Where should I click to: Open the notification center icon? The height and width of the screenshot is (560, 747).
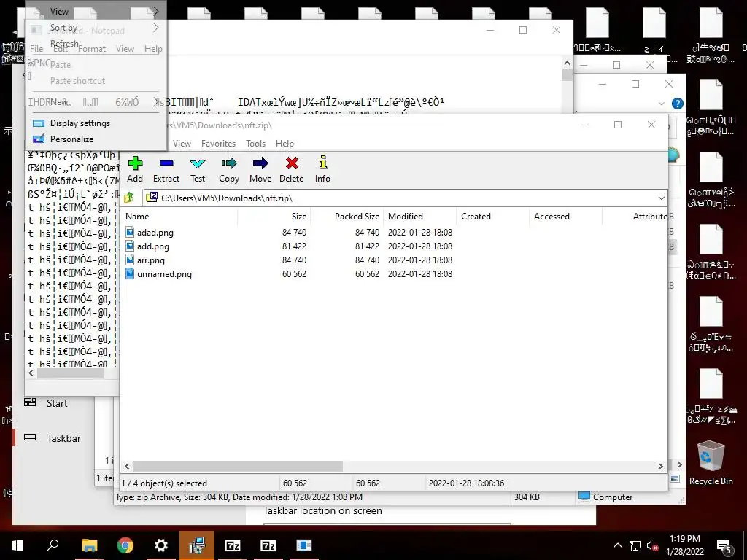coord(724,545)
